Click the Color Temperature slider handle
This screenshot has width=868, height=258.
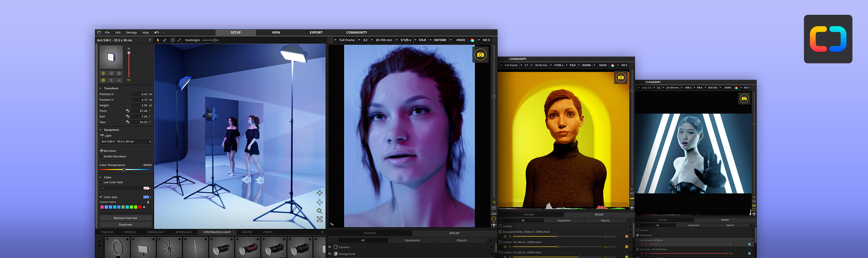click(124, 170)
